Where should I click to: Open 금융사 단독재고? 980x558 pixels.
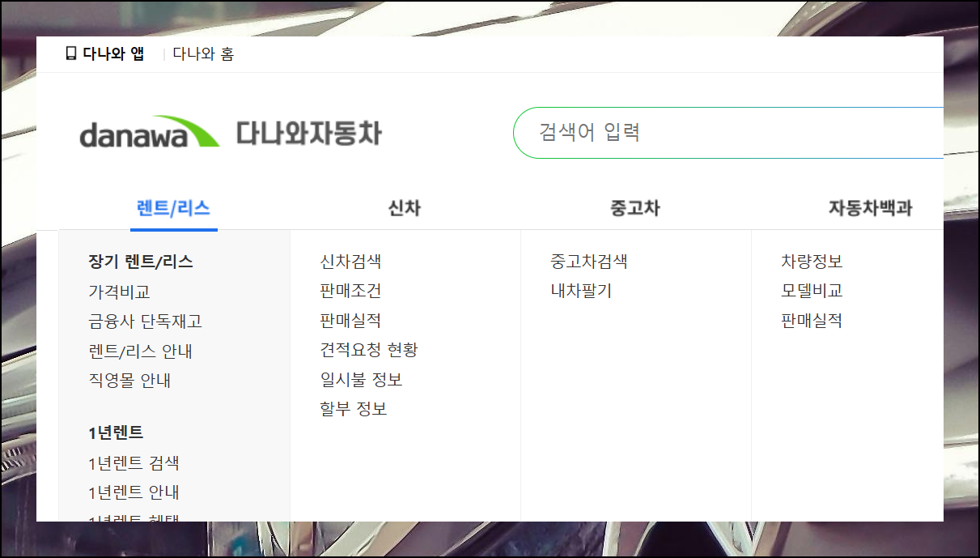pos(146,322)
